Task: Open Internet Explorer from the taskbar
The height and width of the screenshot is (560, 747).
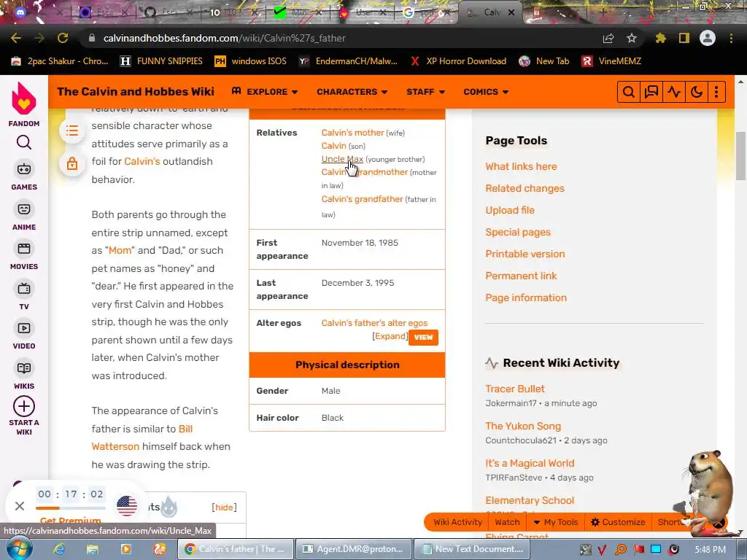Action: click(x=59, y=549)
